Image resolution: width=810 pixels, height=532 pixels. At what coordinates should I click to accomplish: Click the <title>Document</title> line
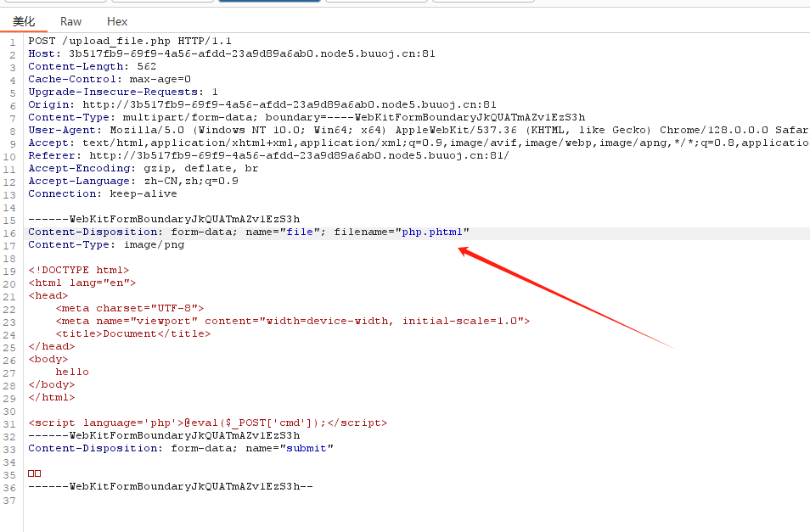[x=133, y=333]
